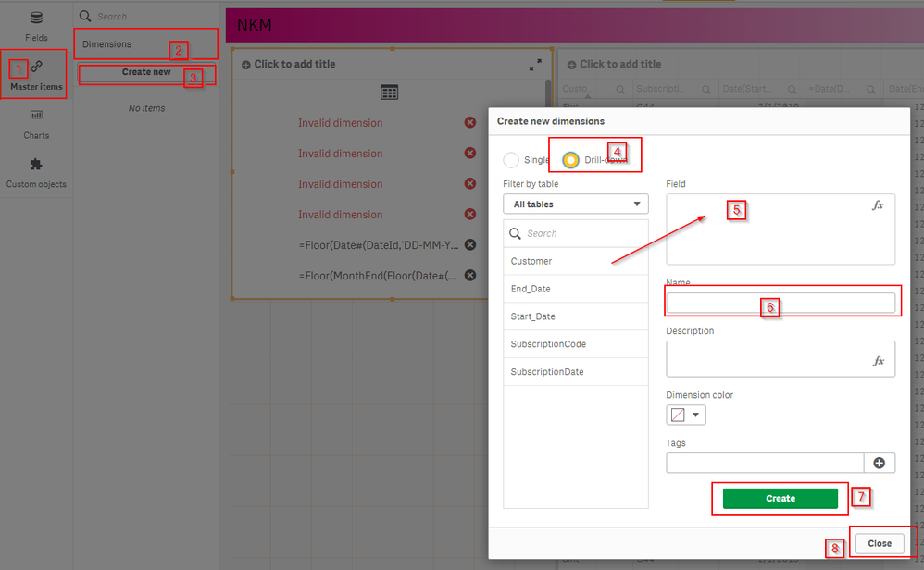Open expression editor fx for the Field box
924x570 pixels.
(x=878, y=205)
